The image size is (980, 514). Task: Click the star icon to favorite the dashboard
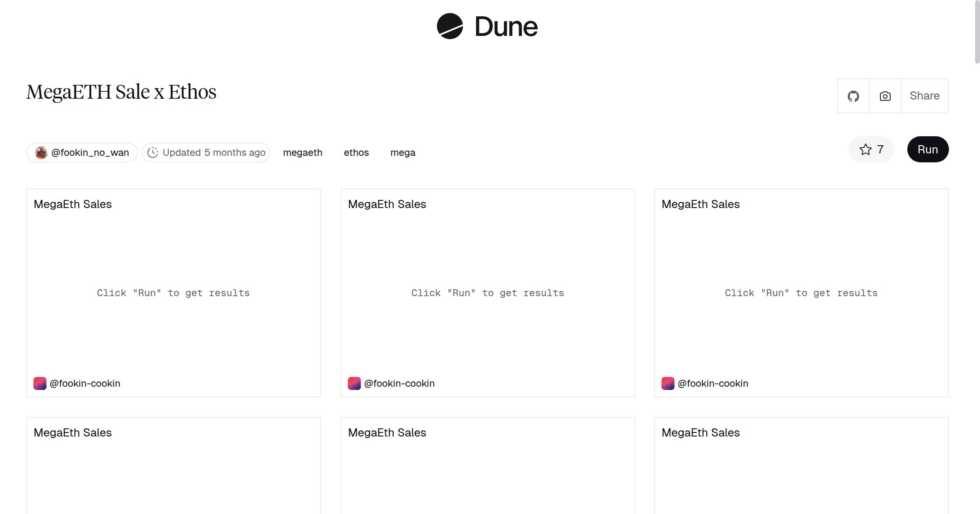pyautogui.click(x=864, y=150)
